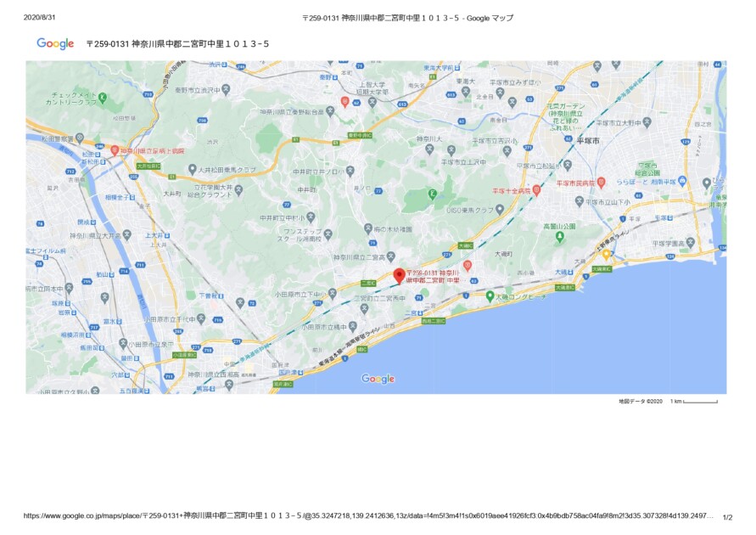
Task: Open the 小田原市立橘中 school marker
Action: 353,327
